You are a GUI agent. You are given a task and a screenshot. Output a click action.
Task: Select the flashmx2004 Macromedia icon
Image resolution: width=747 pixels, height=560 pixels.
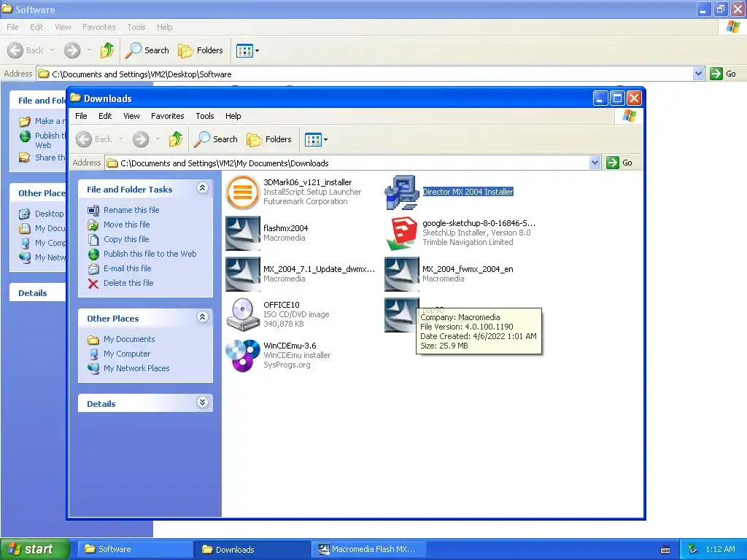[x=242, y=233]
